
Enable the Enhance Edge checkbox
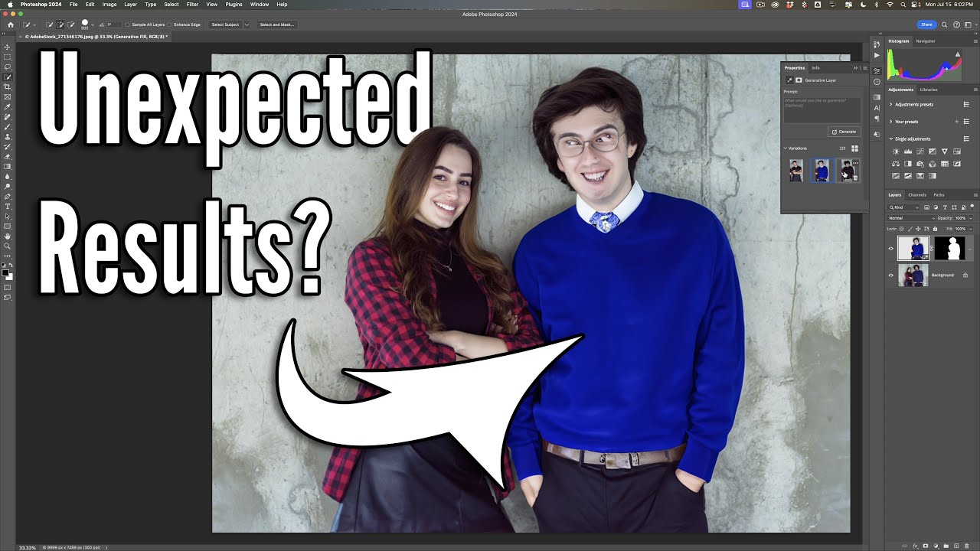pyautogui.click(x=170, y=24)
